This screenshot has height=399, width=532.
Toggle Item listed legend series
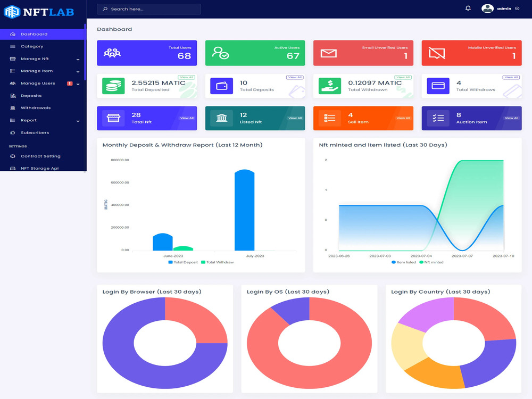point(404,262)
